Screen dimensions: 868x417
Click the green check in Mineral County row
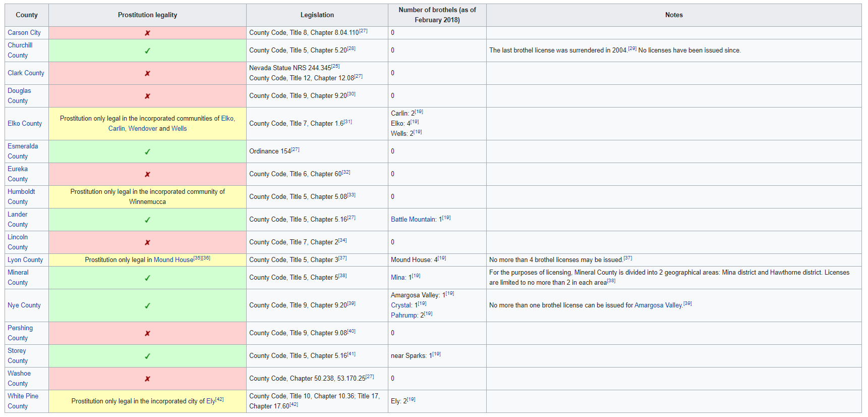(147, 278)
